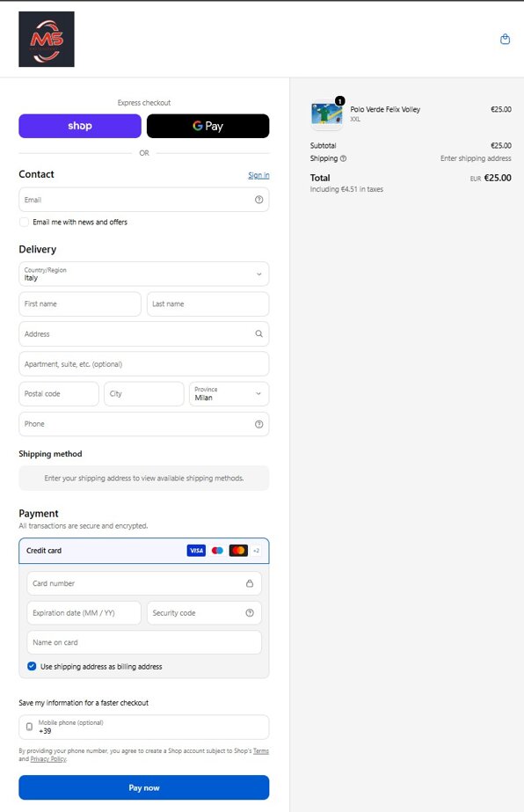
Task: Click the Enter shipping address text
Action: click(x=476, y=158)
